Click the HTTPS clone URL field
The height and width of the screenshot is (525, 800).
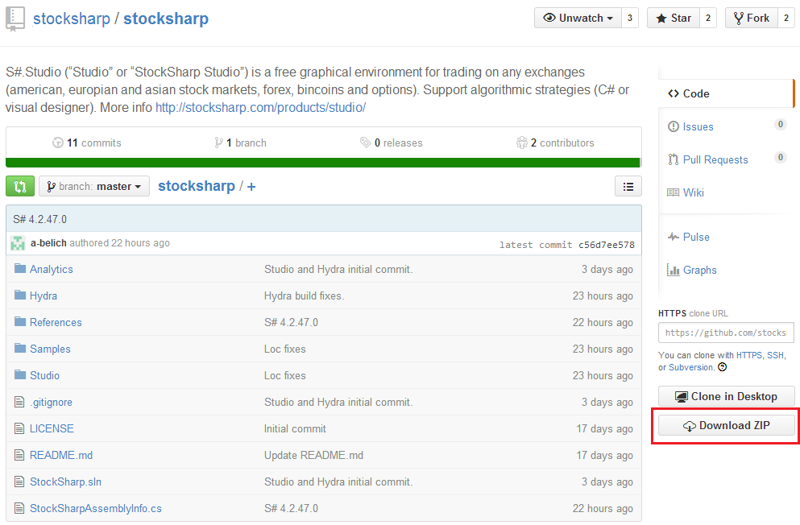pos(726,333)
